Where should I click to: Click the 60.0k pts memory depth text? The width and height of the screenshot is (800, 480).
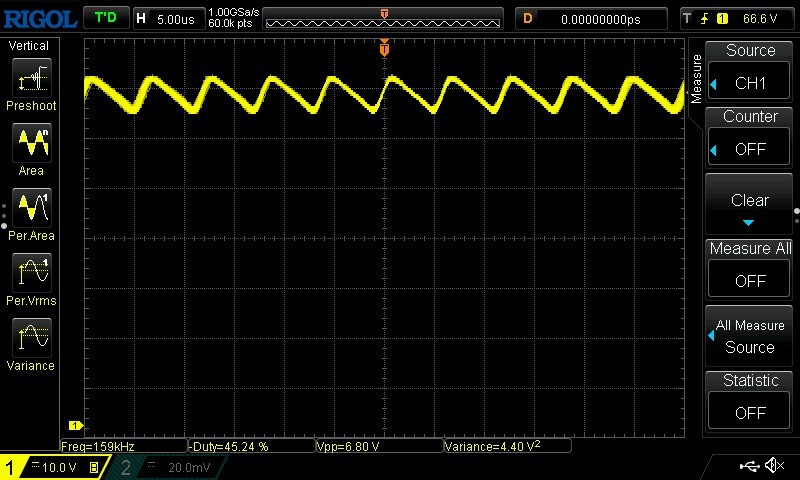pos(230,23)
